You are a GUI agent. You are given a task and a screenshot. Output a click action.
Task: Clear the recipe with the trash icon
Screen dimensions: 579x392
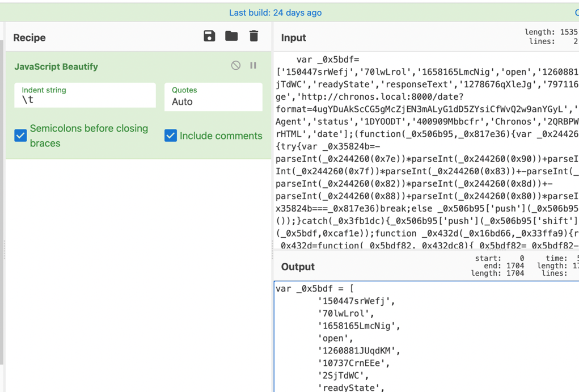coord(253,36)
